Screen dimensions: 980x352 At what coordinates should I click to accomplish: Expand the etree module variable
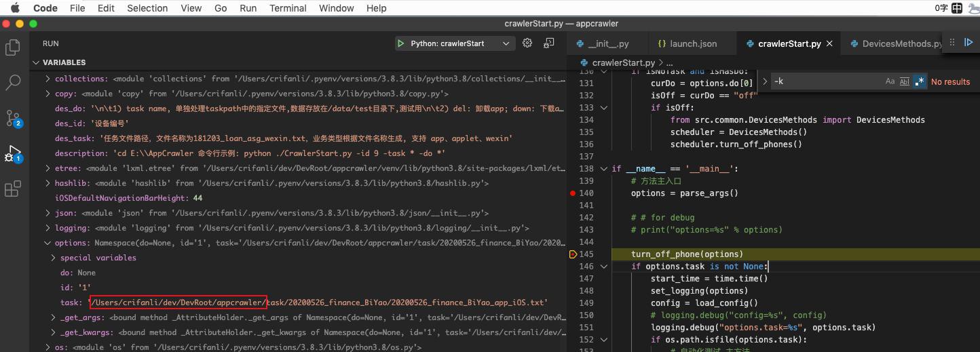tap(48, 168)
